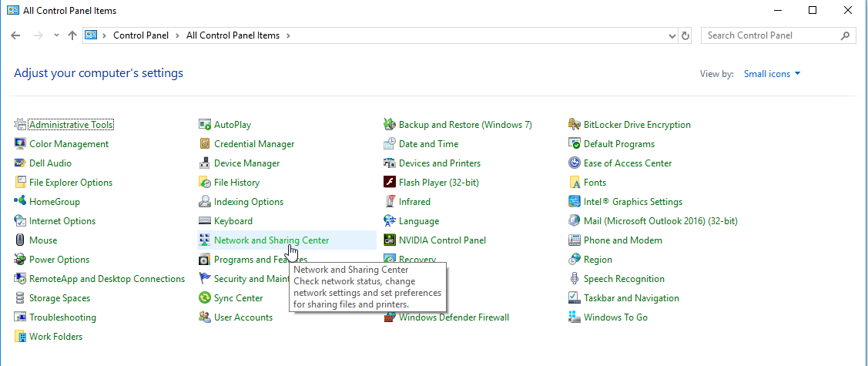868x366 pixels.
Task: Select the Control Panel breadcrumb
Action: point(141,35)
